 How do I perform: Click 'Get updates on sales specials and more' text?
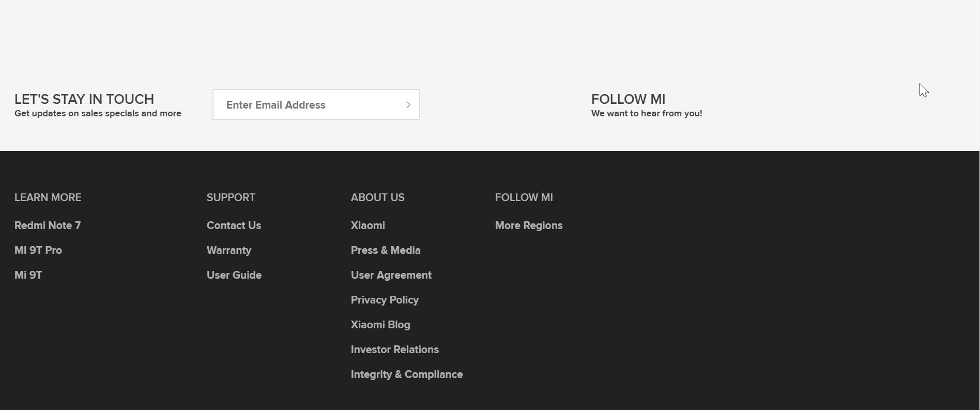[x=98, y=113]
